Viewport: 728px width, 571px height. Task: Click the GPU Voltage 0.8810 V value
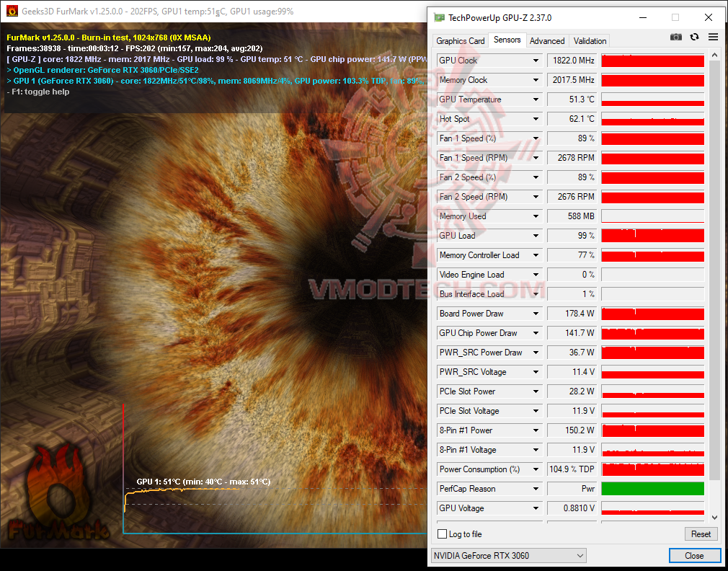(572, 509)
